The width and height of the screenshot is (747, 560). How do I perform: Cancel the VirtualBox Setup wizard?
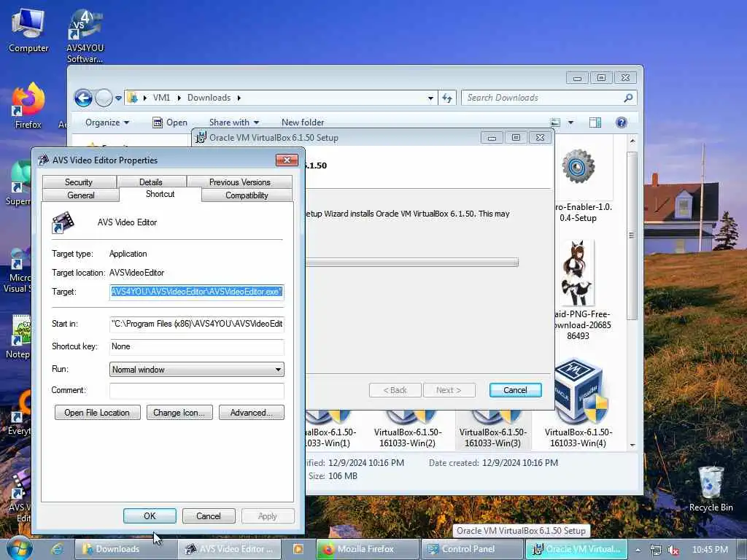(x=516, y=391)
